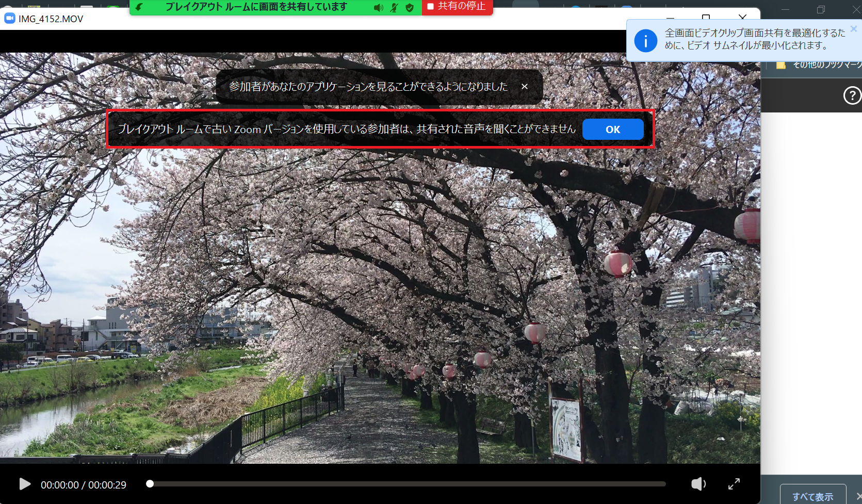Maximize the IMG_4152.MOV video window
The height and width of the screenshot is (504, 862).
(x=706, y=18)
